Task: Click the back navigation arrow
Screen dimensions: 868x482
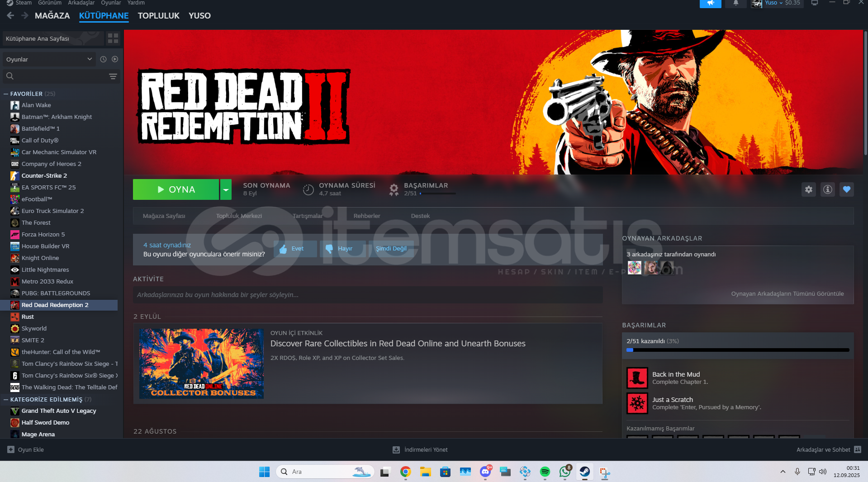Action: point(10,15)
